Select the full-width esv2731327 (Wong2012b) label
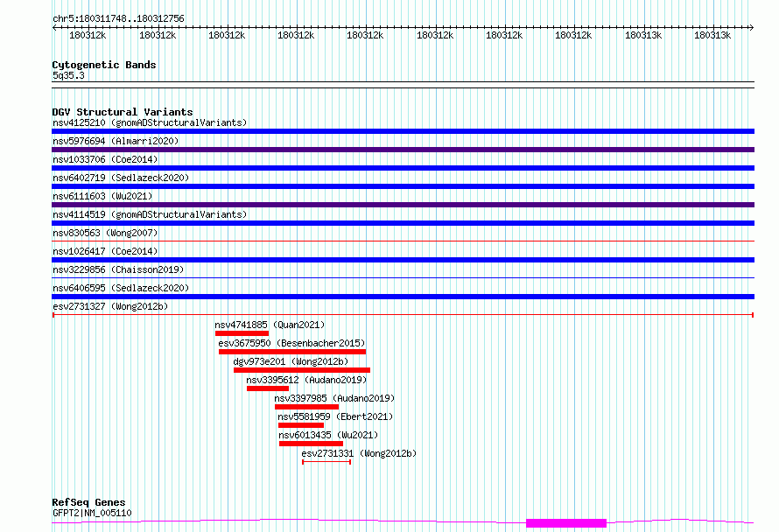 [110, 306]
